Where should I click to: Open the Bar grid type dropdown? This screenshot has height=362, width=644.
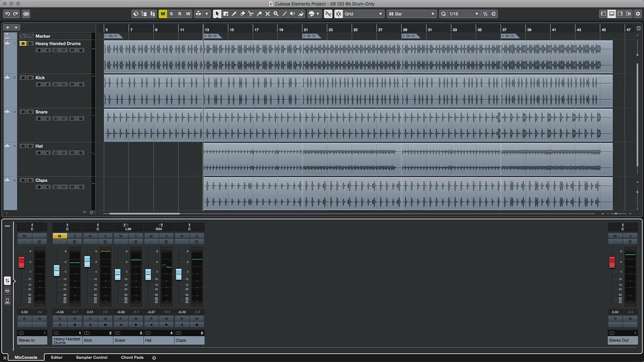click(x=412, y=14)
